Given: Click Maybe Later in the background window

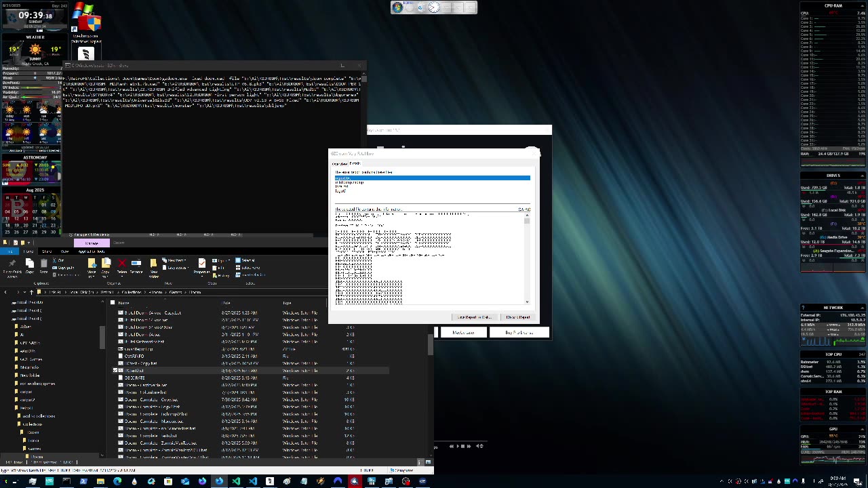Looking at the screenshot, I should [x=464, y=332].
